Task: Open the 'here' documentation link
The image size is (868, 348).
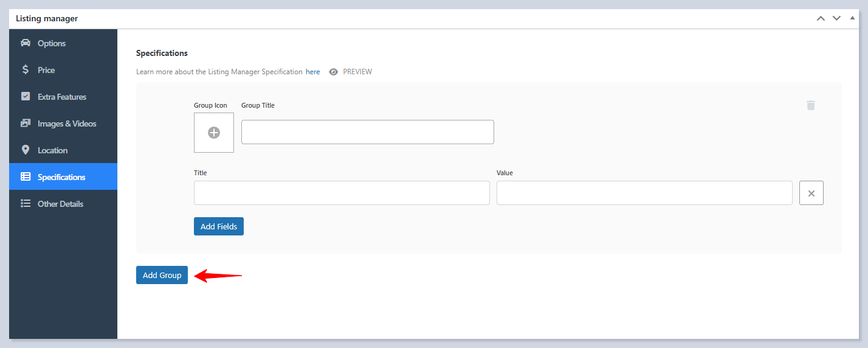Action: pyautogui.click(x=312, y=72)
